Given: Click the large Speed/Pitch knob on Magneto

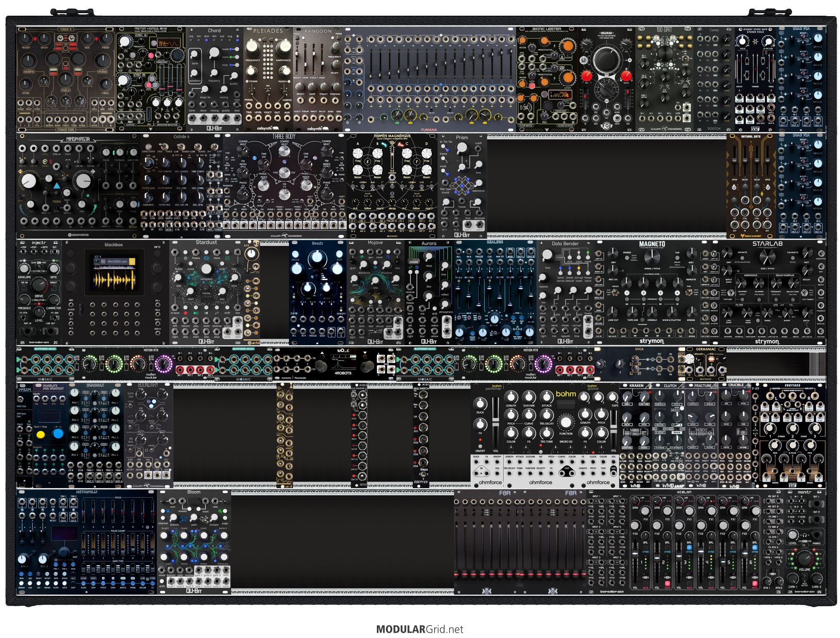Looking at the screenshot, I should 652,257.
